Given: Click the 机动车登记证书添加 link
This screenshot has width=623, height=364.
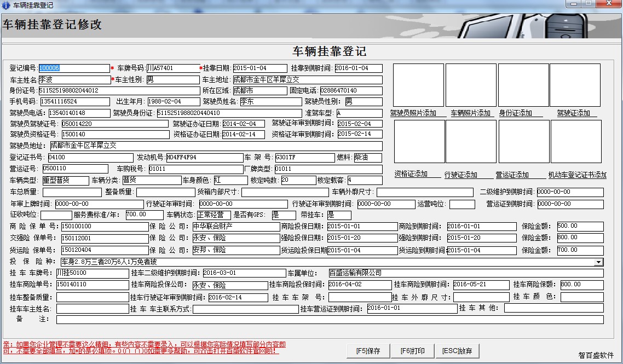Looking at the screenshot, I should (x=578, y=175).
